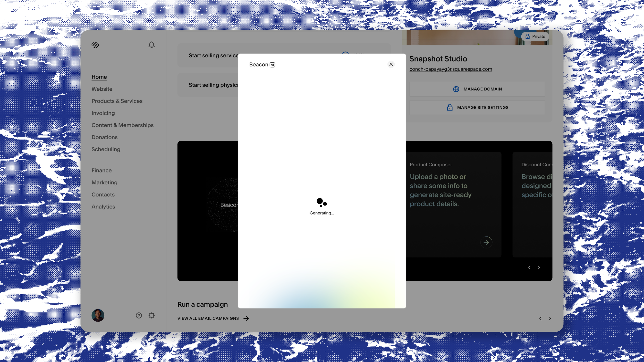Open Contacts in the sidebar
The image size is (644, 362).
click(x=103, y=195)
